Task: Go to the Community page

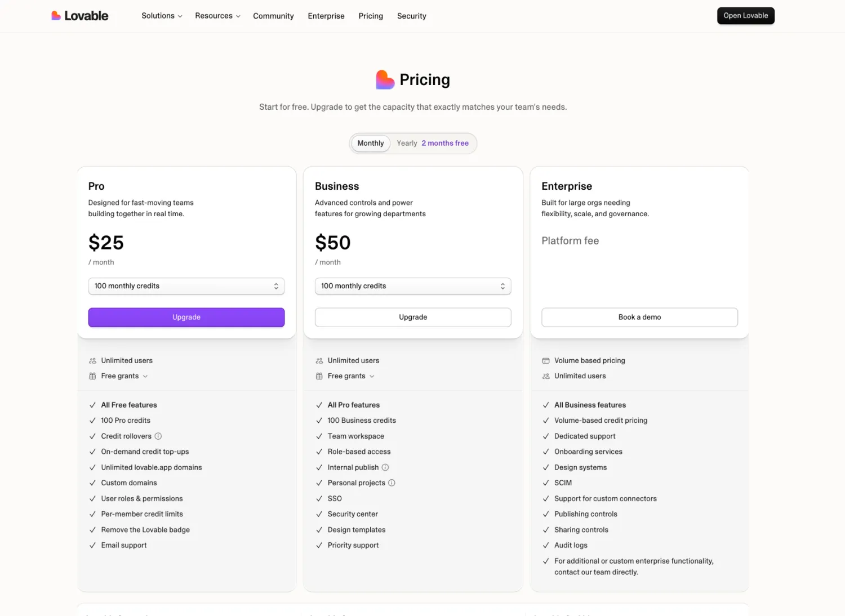Action: coord(273,16)
